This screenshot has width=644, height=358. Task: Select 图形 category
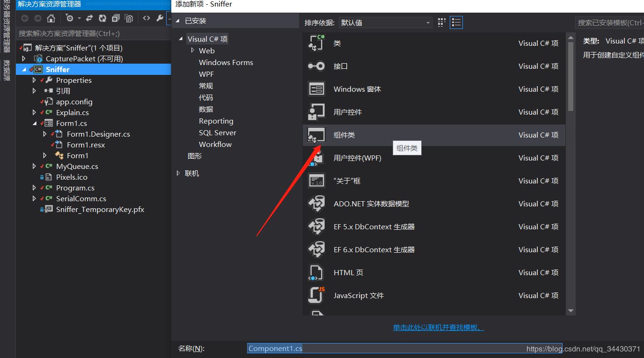[195, 156]
